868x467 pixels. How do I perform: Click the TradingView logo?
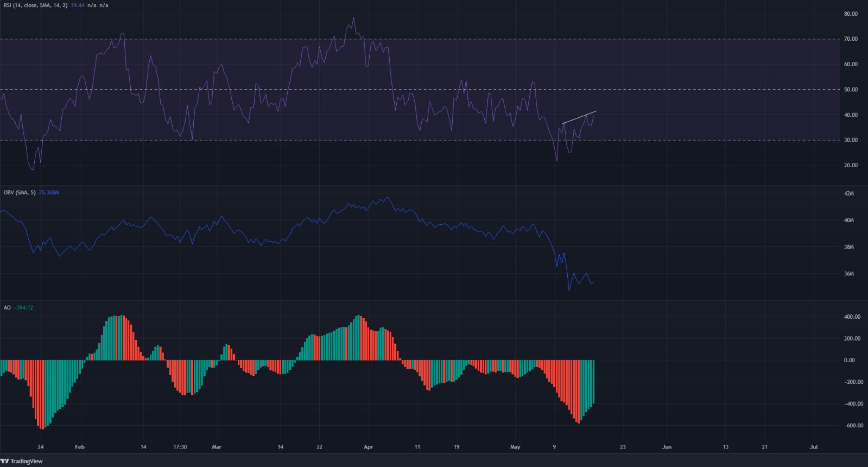click(22, 462)
